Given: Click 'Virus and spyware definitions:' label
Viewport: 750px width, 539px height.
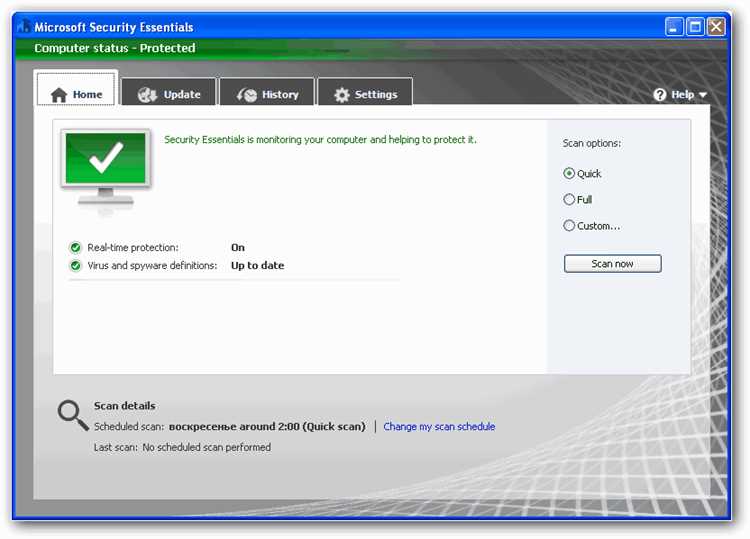Looking at the screenshot, I should click(152, 265).
